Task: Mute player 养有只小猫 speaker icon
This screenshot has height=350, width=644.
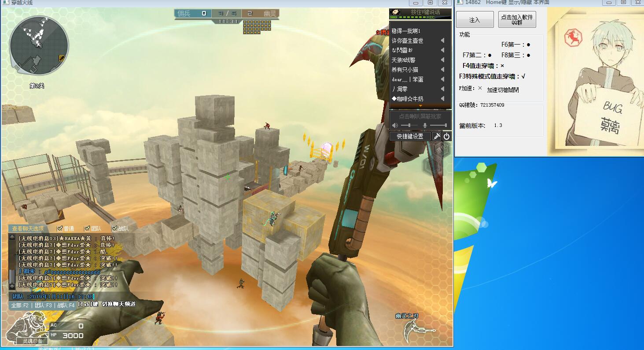Action: (x=442, y=70)
